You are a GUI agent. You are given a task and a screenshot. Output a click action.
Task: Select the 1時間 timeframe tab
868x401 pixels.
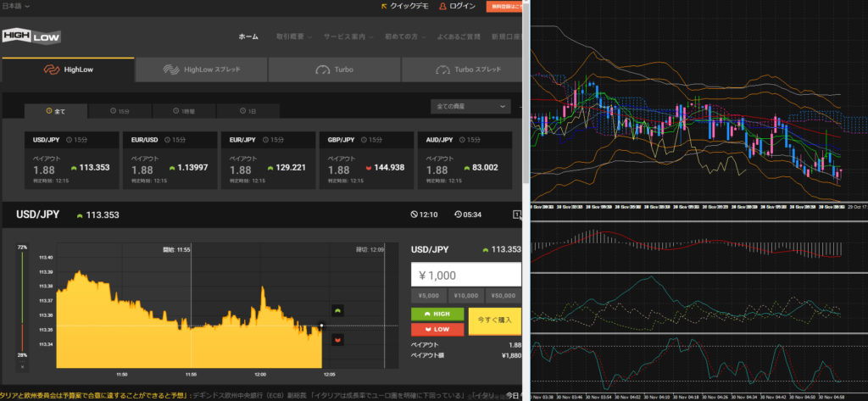pos(184,111)
